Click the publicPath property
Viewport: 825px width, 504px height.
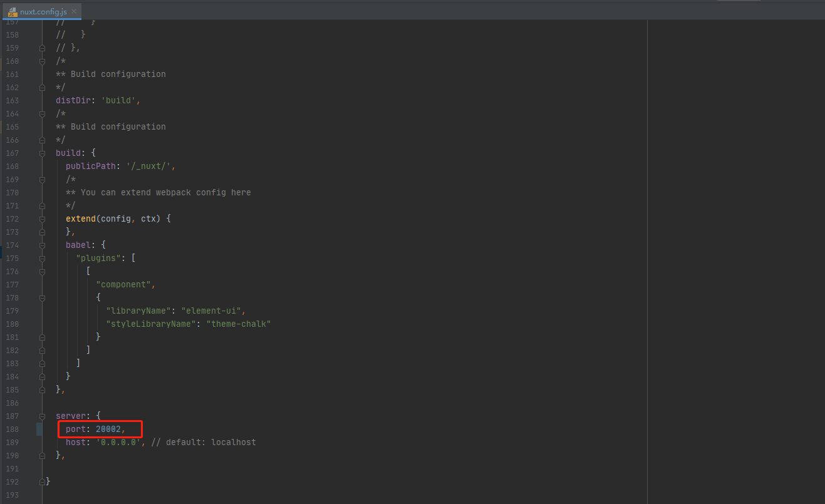[x=91, y=166]
